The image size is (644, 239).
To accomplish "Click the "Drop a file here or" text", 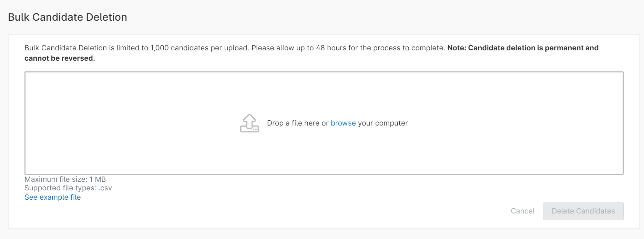I will pyautogui.click(x=298, y=123).
